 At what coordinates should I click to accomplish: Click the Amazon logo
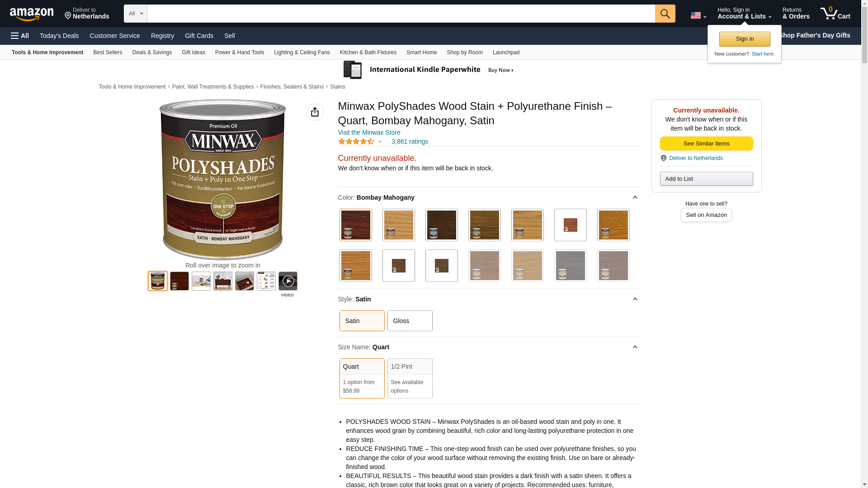click(32, 14)
